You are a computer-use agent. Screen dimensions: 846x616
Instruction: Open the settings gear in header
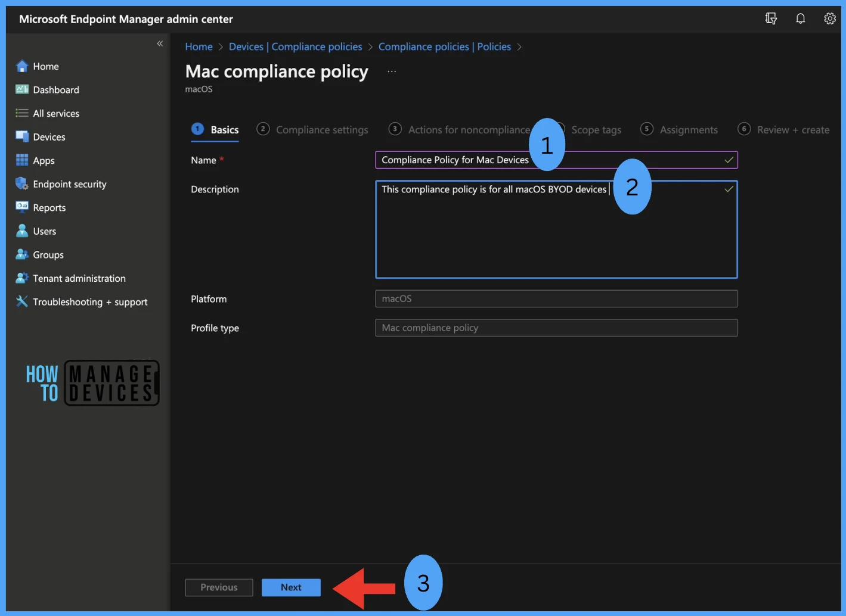pyautogui.click(x=830, y=18)
